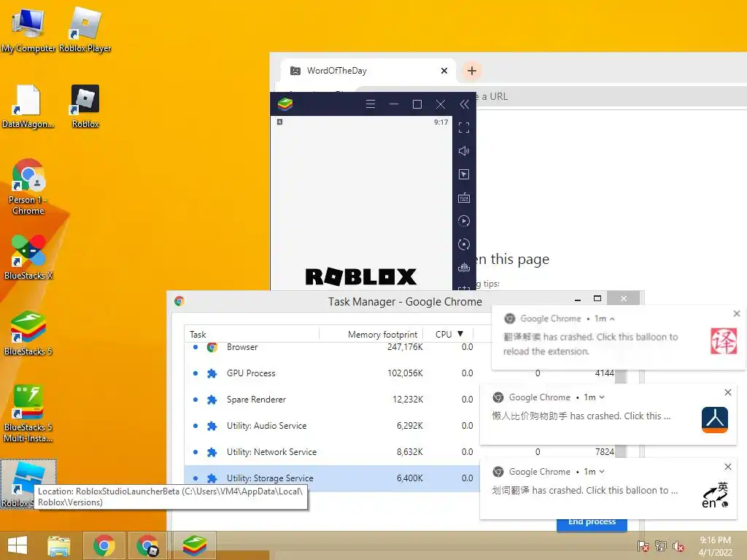Click the BlueStacks cursor lock icon
Image resolution: width=747 pixels, height=560 pixels.
(x=464, y=174)
